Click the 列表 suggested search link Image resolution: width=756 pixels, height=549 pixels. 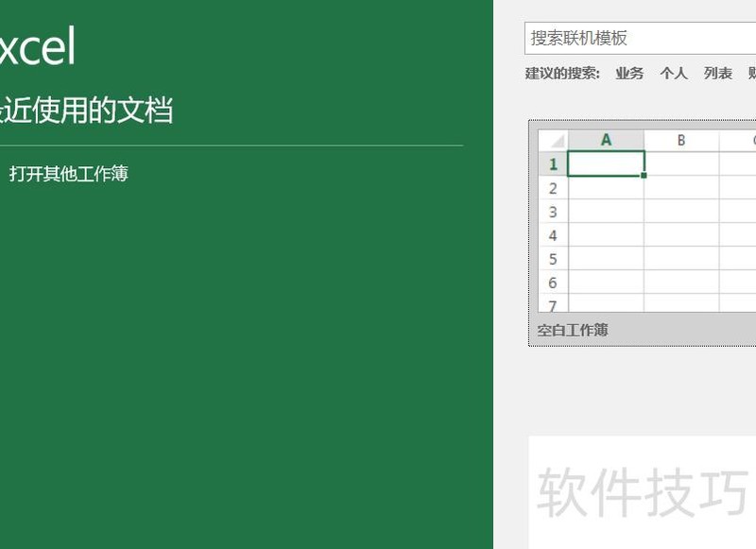[x=715, y=72]
